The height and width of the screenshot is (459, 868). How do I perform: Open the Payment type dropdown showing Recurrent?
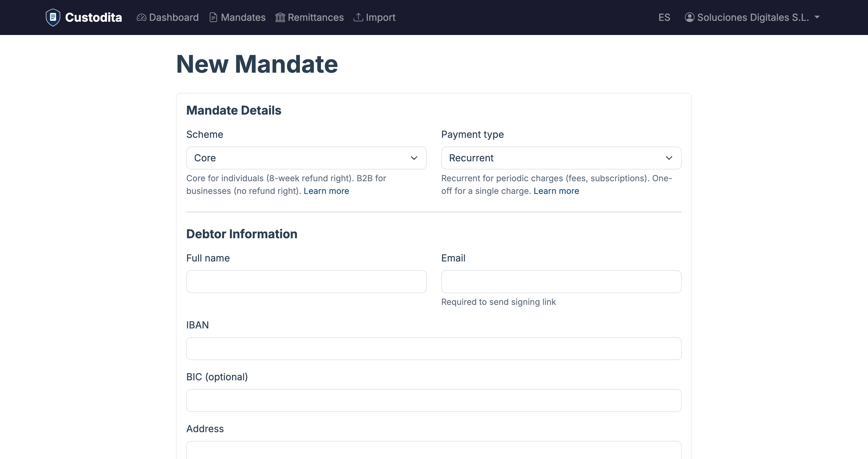pyautogui.click(x=561, y=158)
